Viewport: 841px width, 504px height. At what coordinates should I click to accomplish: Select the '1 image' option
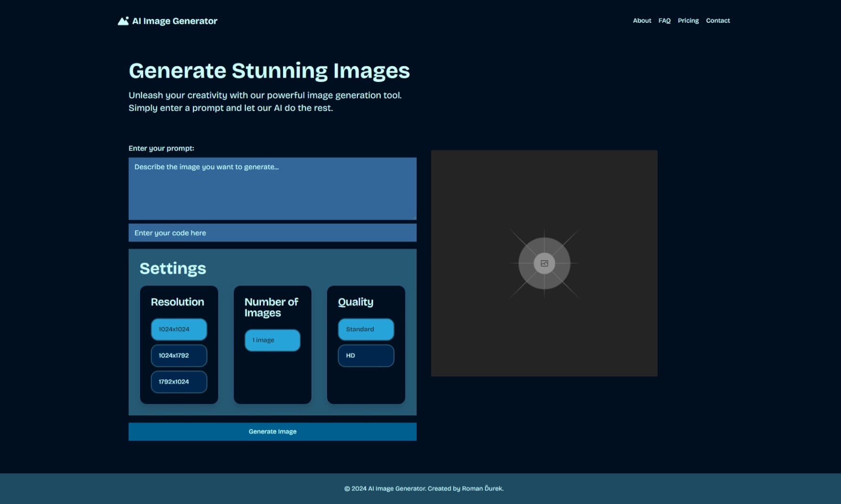pos(272,340)
